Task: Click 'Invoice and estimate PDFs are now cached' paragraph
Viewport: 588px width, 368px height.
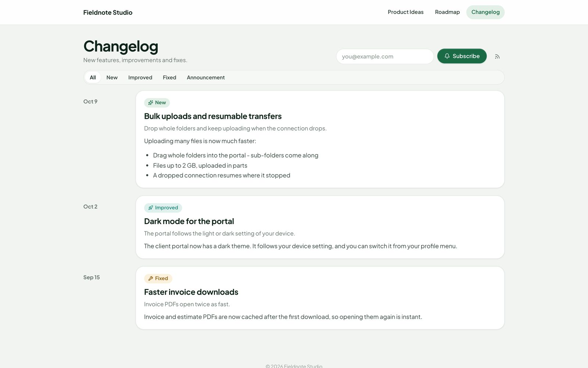Action: coord(283,317)
